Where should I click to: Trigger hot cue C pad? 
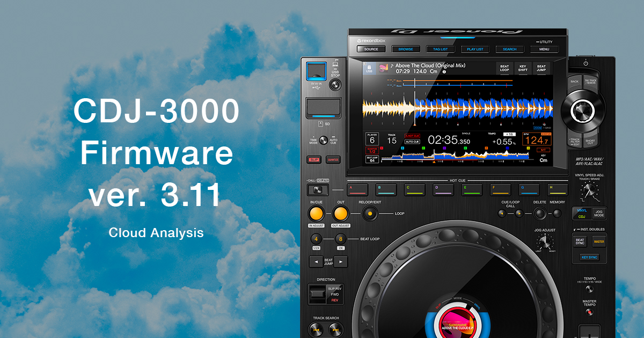pyautogui.click(x=415, y=189)
